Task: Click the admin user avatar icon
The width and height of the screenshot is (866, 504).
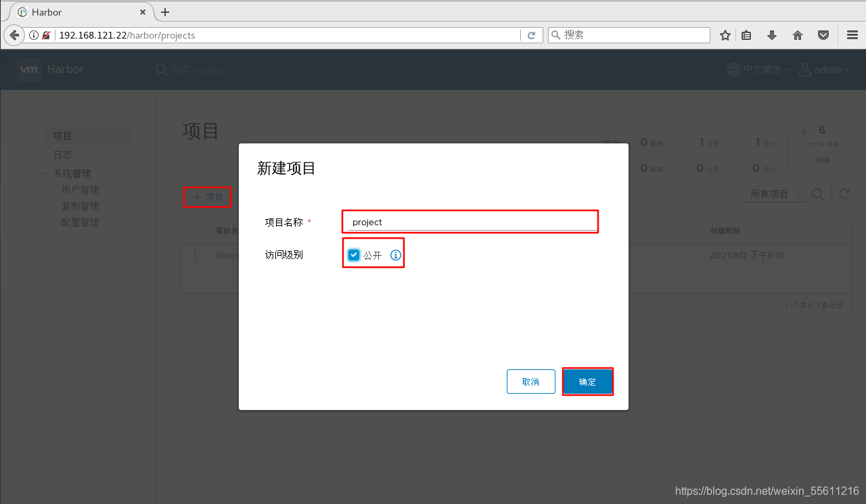Action: [x=805, y=70]
